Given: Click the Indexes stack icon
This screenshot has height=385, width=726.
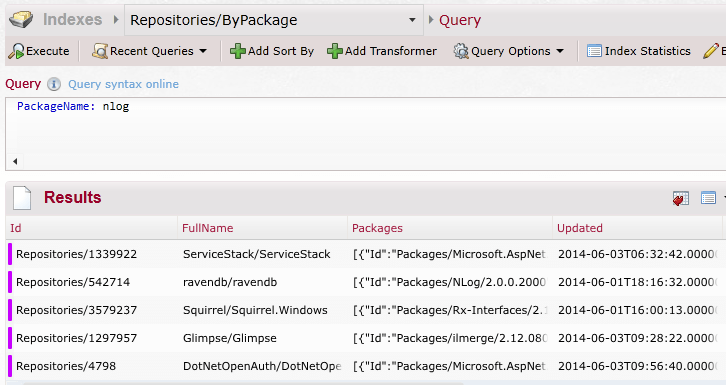Looking at the screenshot, I should (x=21, y=19).
